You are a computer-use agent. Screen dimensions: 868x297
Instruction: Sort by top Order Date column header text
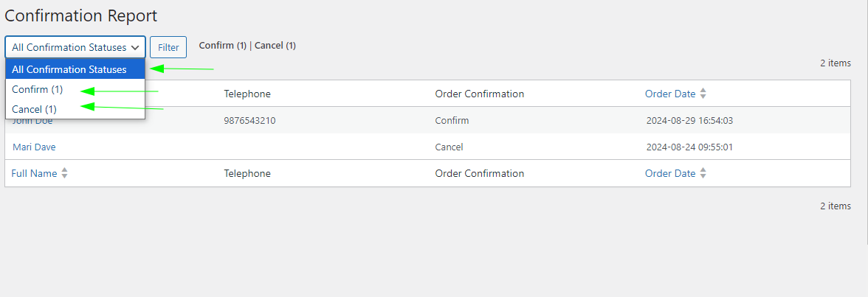coord(670,94)
